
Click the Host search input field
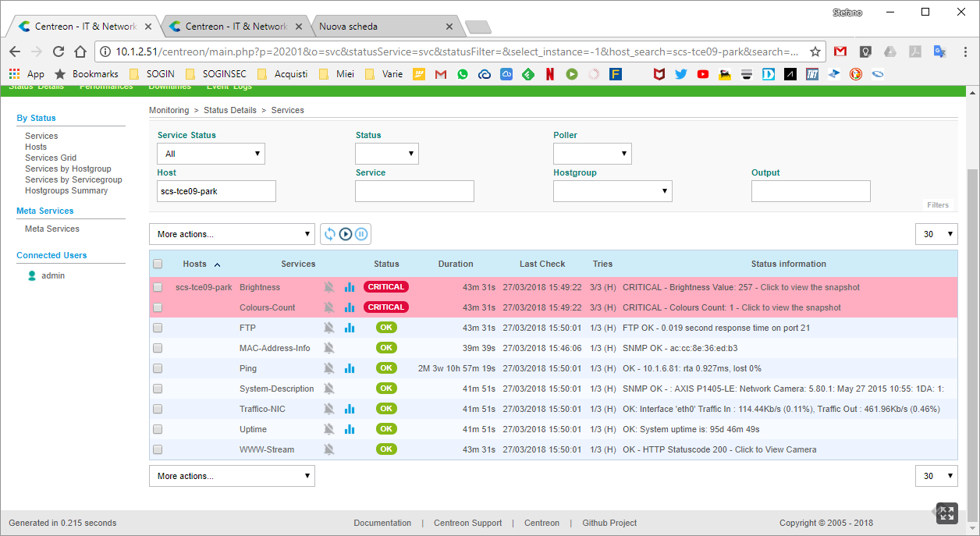point(217,191)
